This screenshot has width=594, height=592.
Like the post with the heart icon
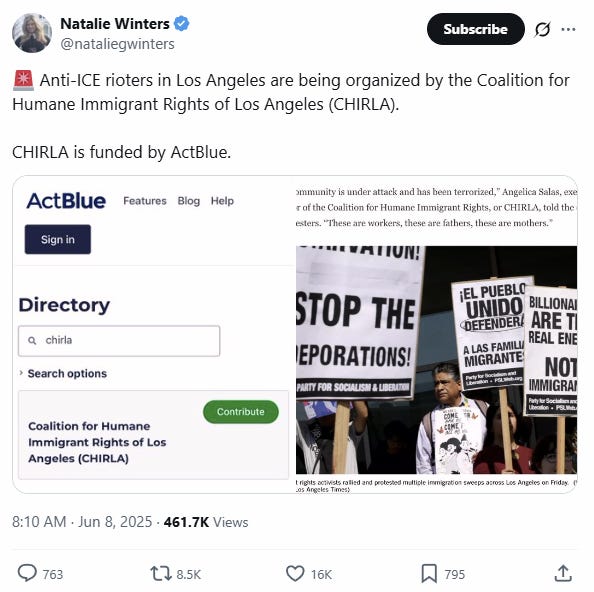pyautogui.click(x=295, y=573)
